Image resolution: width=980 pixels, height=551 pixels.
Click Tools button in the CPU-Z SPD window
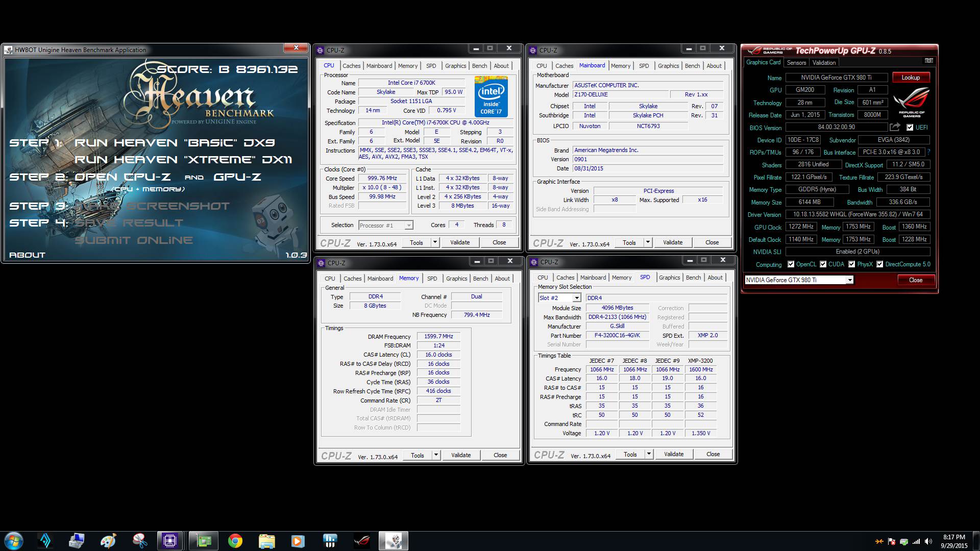tap(630, 454)
